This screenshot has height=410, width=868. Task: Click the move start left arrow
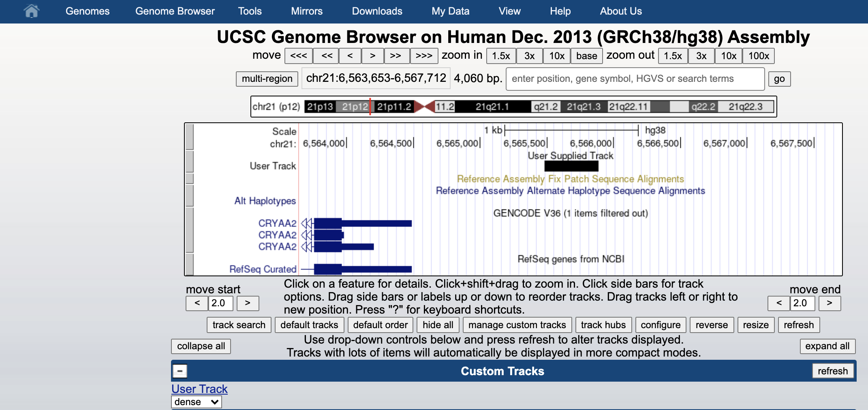197,303
